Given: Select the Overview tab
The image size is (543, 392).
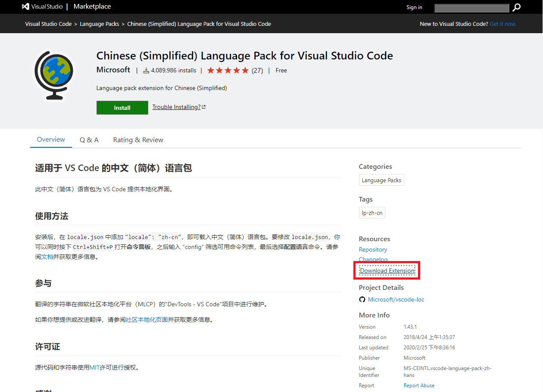Looking at the screenshot, I should (51, 140).
